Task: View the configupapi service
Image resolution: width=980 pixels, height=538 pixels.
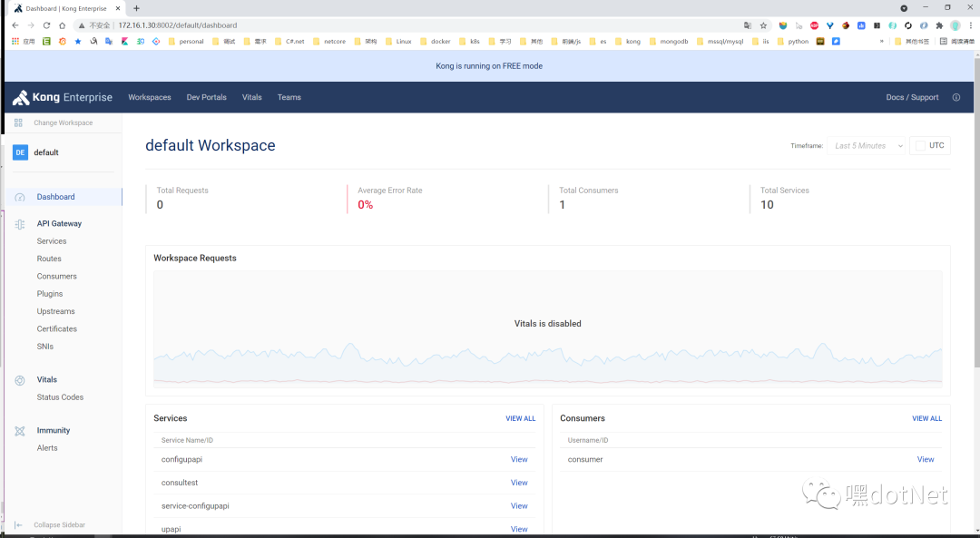Action: tap(519, 459)
